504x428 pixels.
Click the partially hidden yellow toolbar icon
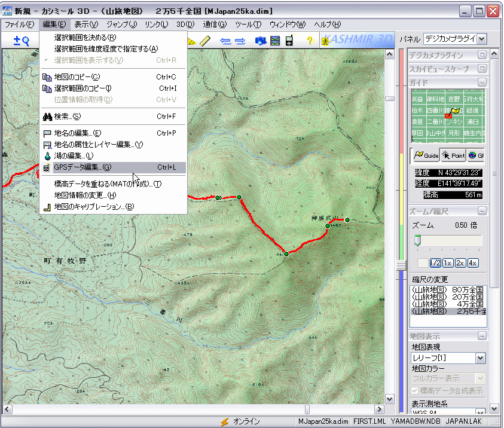191,41
